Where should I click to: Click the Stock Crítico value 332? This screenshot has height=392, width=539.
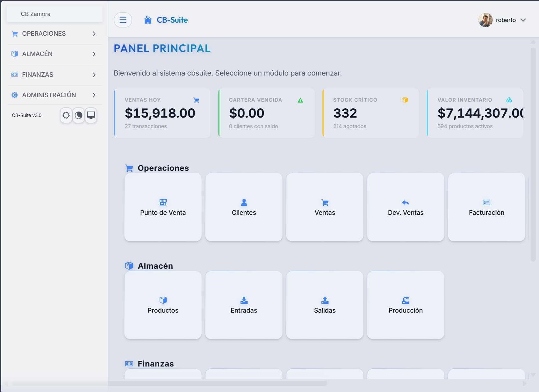(x=345, y=113)
